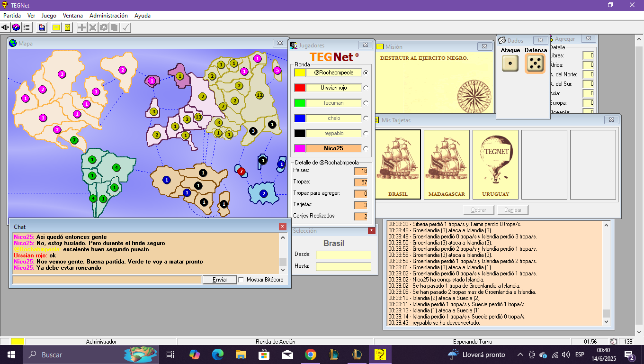Click the red swatch beside Urssian rojo

(300, 88)
